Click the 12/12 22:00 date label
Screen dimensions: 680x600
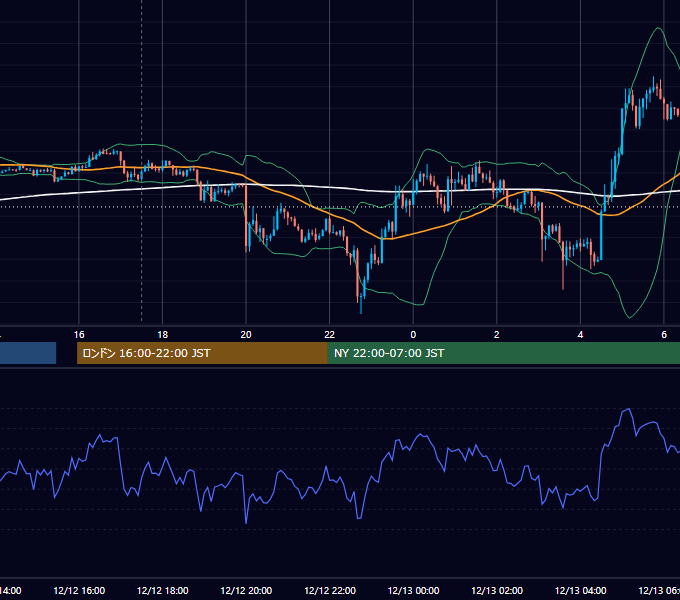click(x=330, y=590)
